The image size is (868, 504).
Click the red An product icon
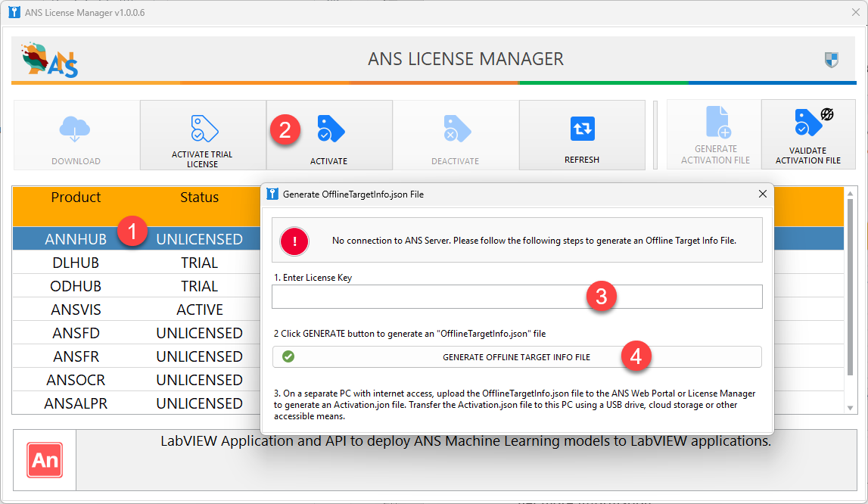(x=45, y=460)
